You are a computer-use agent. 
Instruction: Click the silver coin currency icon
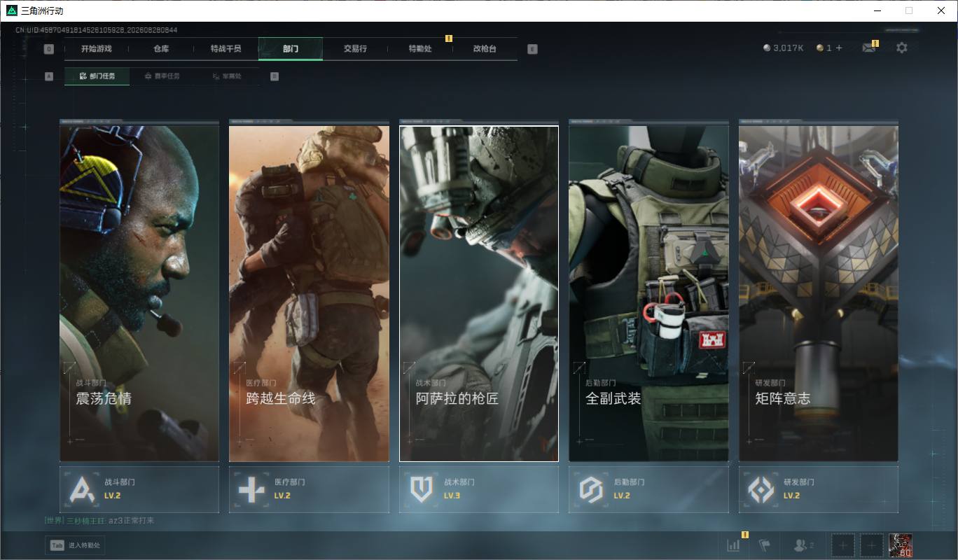click(767, 48)
